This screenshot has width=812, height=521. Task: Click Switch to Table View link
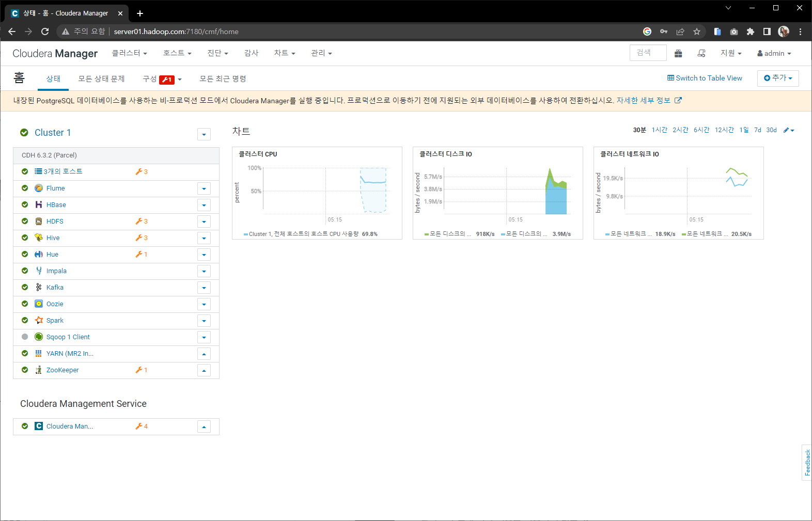pos(705,78)
